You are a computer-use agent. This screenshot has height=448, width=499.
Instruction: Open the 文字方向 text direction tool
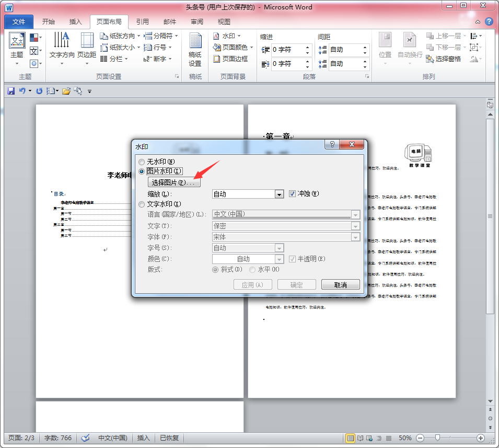pos(62,48)
